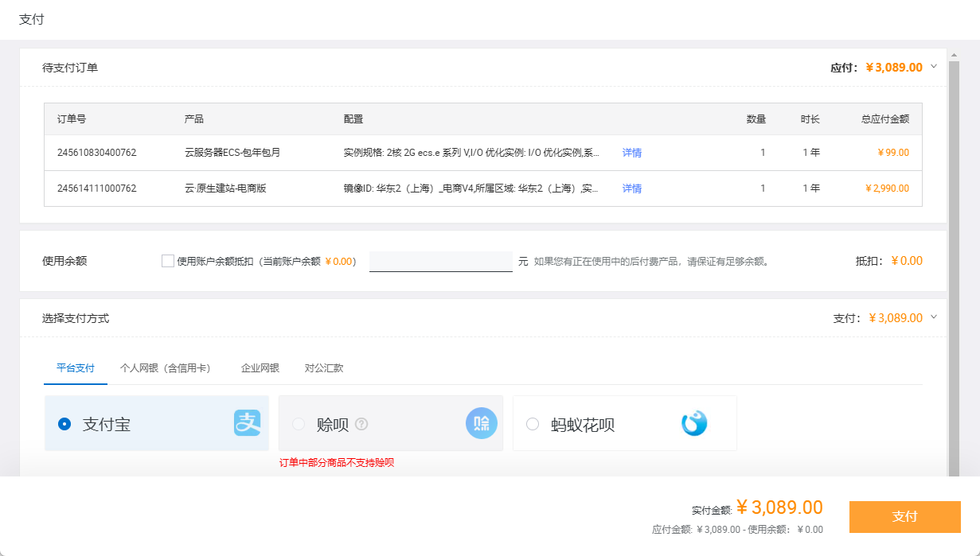Select the 赊呗 radio button
The height and width of the screenshot is (556, 980).
pos(299,424)
